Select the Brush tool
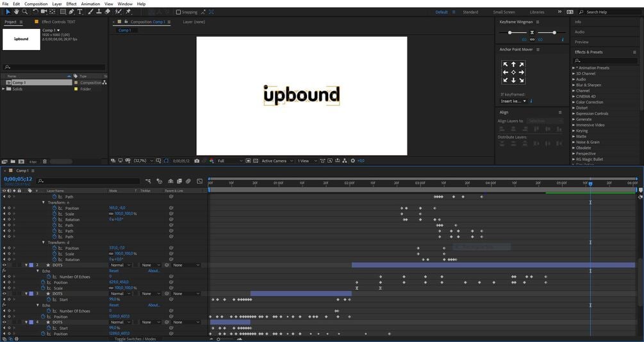 click(x=90, y=12)
